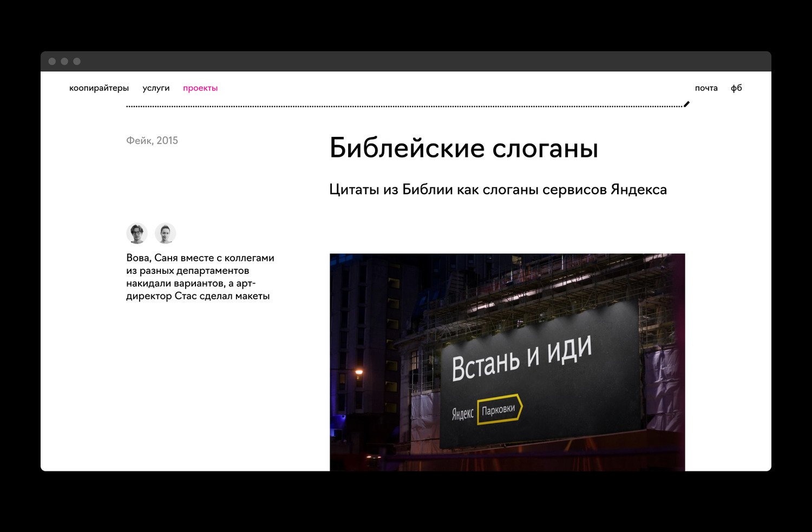Click the почта contact link
Viewport: 812px width, 532px height.
(706, 88)
